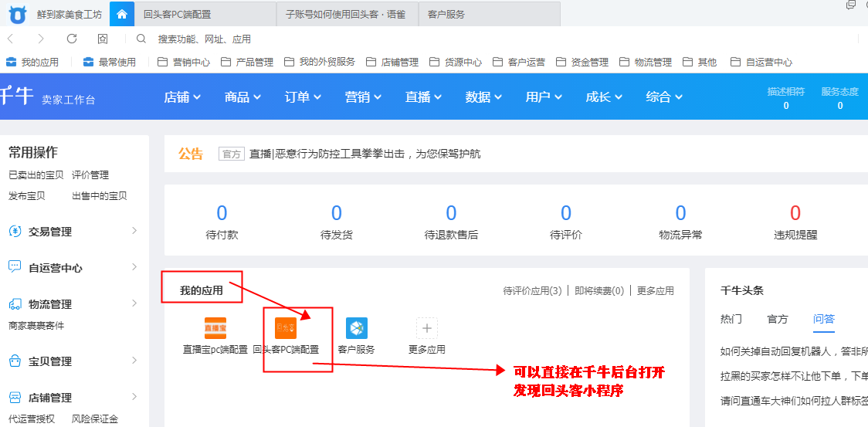Select the 官方 headlines tab
The image size is (868, 427).
click(778, 320)
